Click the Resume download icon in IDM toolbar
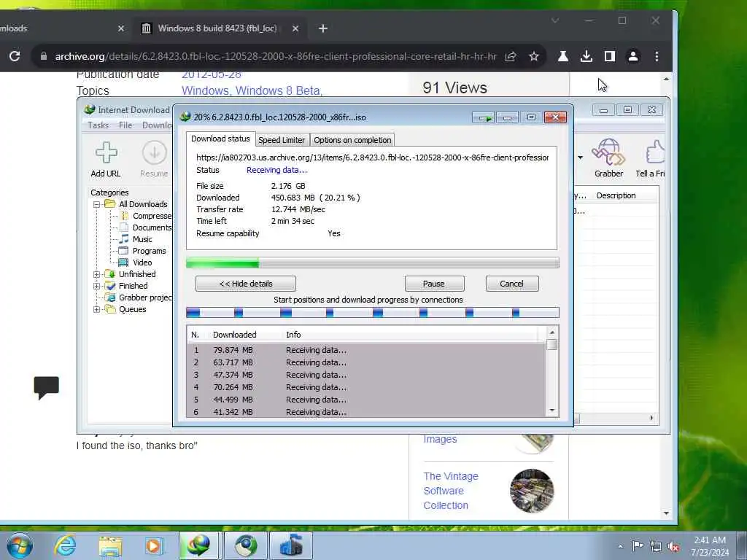This screenshot has width=747, height=560. [154, 152]
